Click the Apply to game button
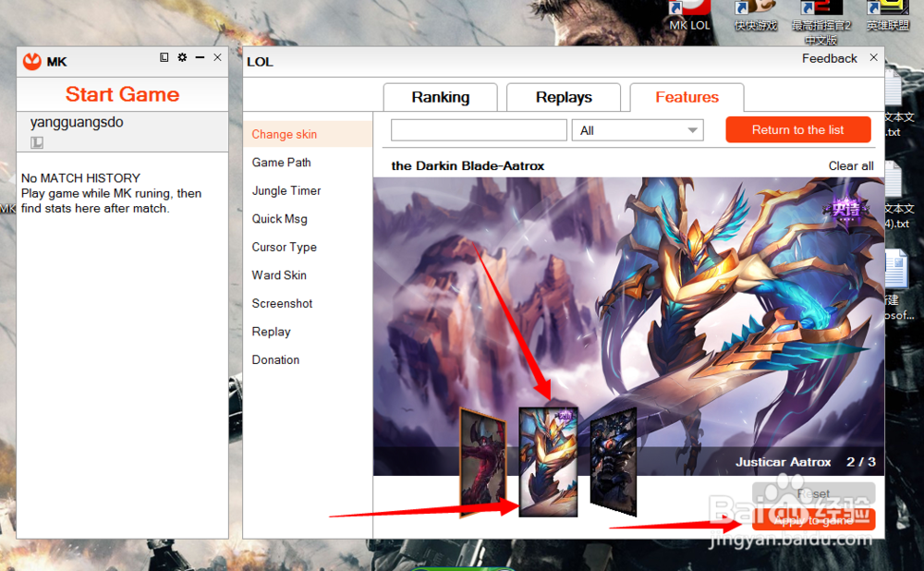The height and width of the screenshot is (571, 924). pyautogui.click(x=813, y=520)
